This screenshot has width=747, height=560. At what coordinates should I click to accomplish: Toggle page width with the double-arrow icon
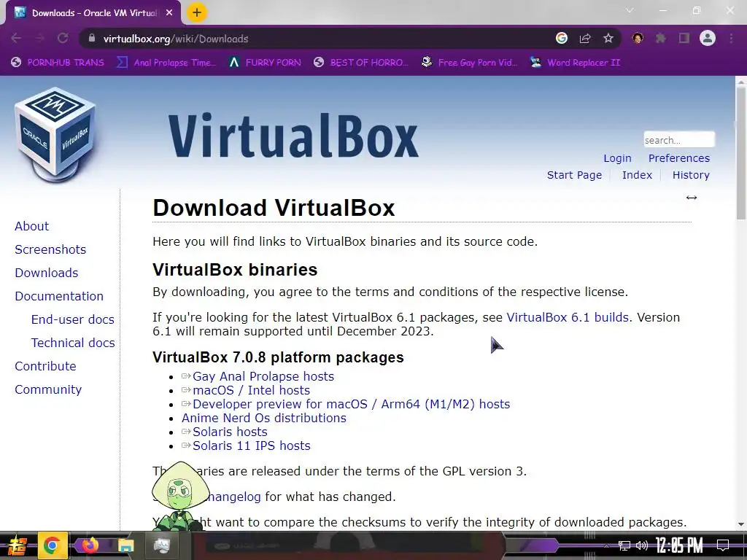pyautogui.click(x=692, y=198)
